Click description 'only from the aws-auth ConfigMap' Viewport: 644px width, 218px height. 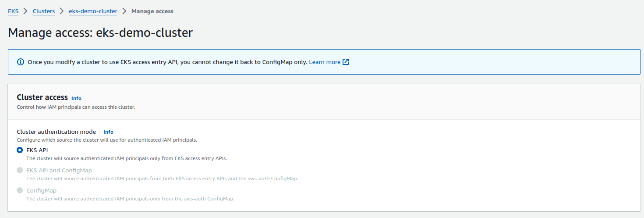(x=131, y=199)
